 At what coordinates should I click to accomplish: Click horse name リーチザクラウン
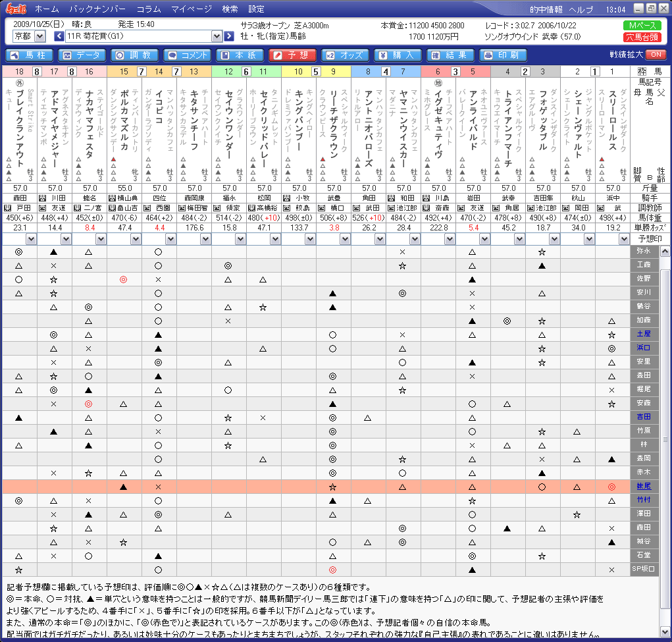pyautogui.click(x=334, y=124)
